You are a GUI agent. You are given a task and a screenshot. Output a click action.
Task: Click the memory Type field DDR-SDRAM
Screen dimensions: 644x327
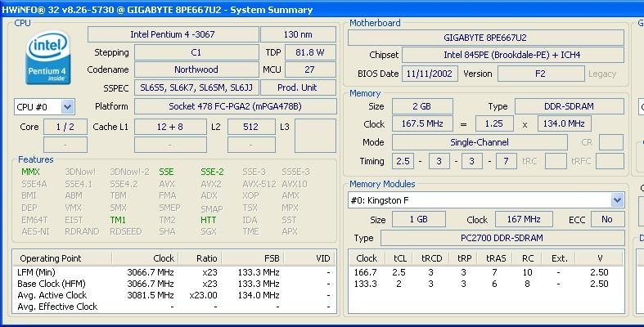(570, 106)
